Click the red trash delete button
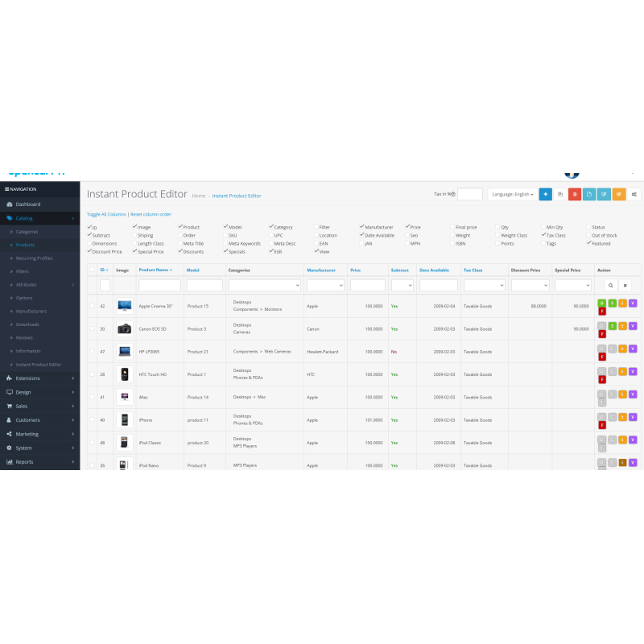Screen dimensions: 644x644 click(x=574, y=194)
